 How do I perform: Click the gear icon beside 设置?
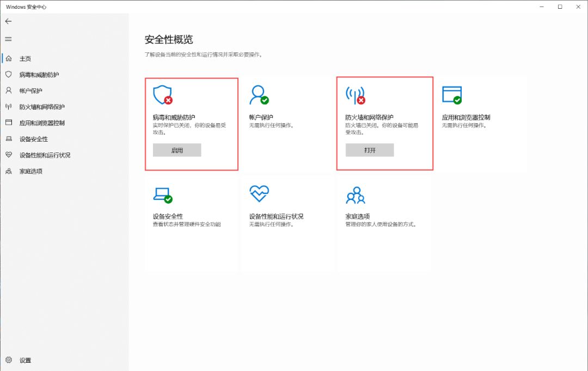[9, 360]
